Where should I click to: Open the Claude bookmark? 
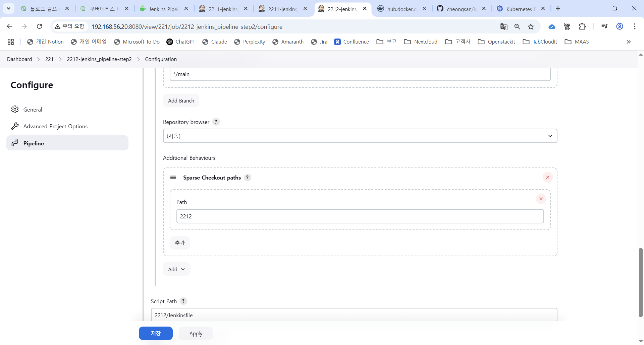coord(215,42)
